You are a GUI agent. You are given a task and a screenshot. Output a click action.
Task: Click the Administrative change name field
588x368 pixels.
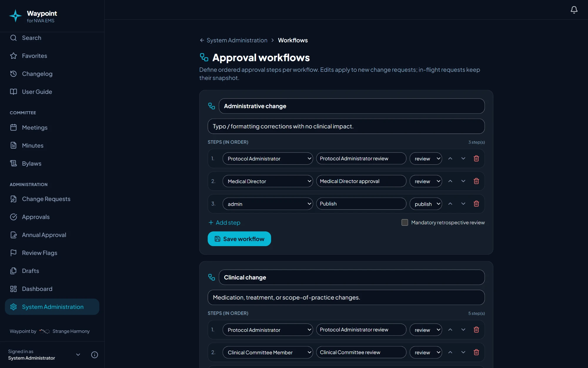(352, 106)
